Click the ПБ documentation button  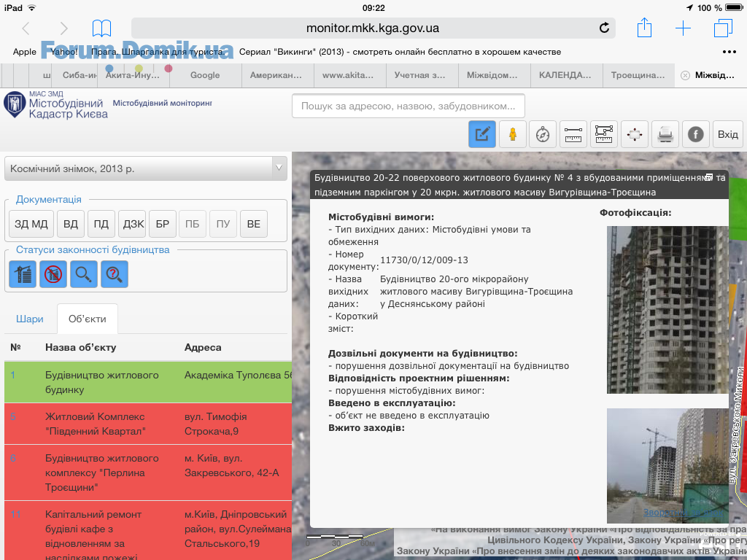coord(193,224)
